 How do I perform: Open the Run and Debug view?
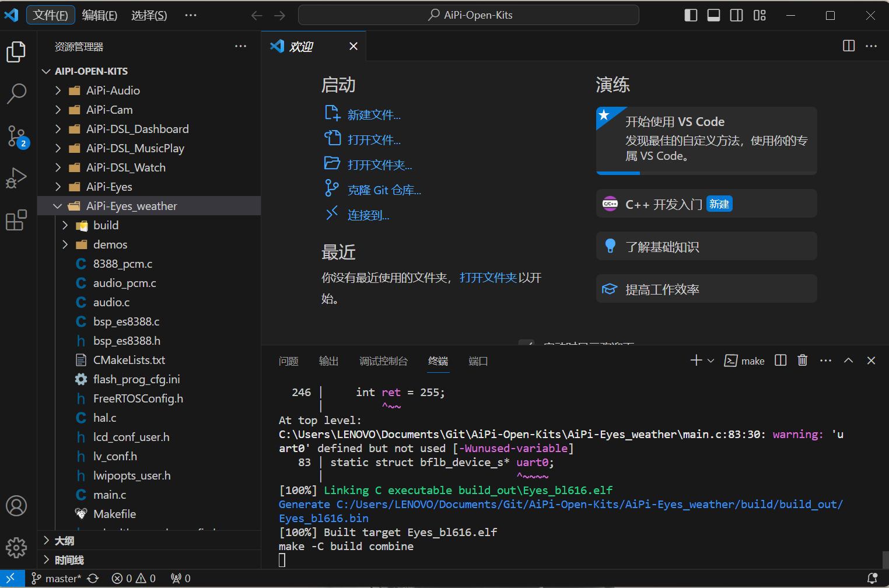[16, 178]
